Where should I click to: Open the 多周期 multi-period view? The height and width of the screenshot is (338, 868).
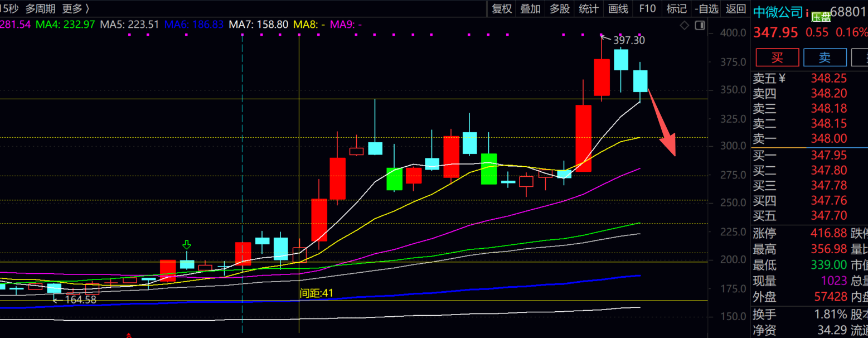tap(40, 9)
